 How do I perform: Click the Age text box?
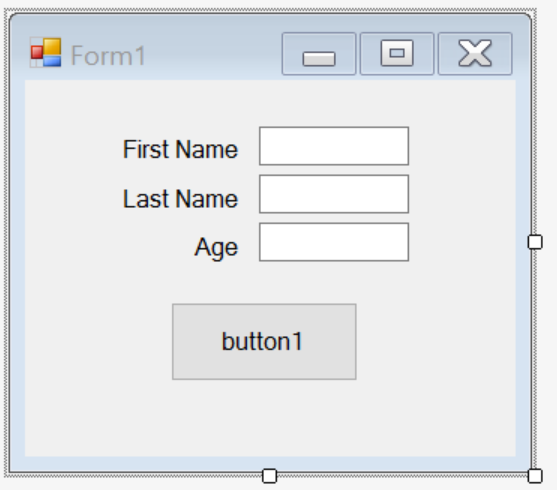334,242
